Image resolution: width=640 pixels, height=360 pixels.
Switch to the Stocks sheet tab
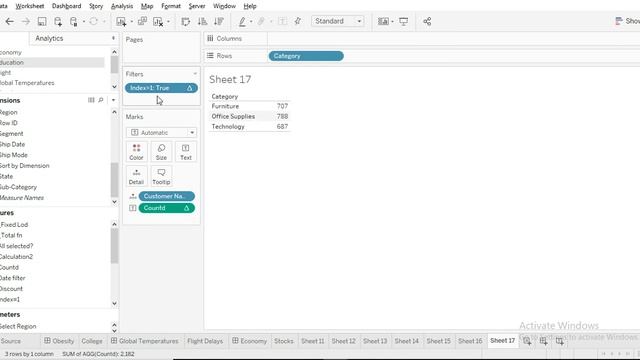tap(284, 341)
